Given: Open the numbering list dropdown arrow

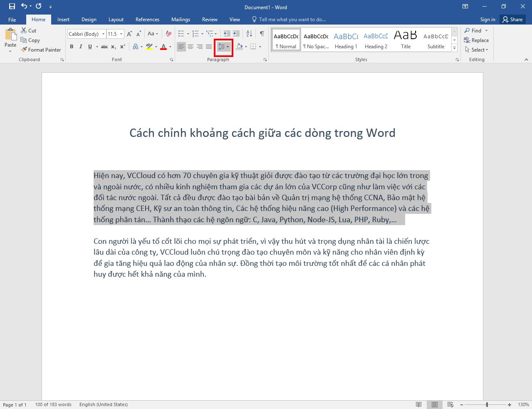Looking at the screenshot, I should [x=202, y=34].
